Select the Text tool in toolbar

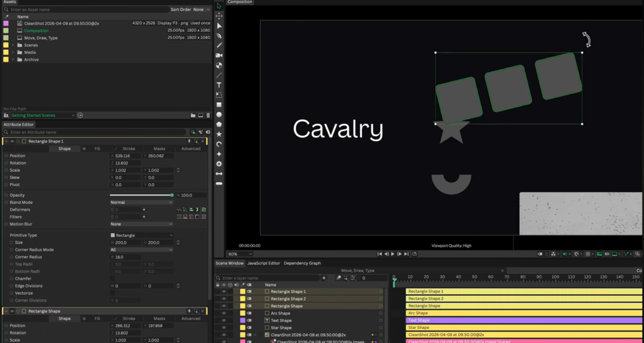(x=219, y=85)
